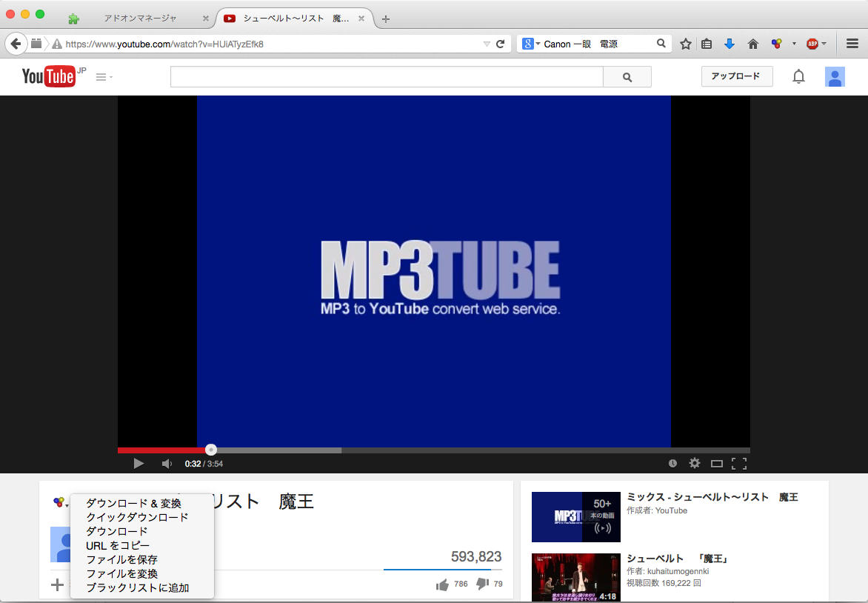Expand DownloadHelper toolbar dropdown arrow
Image resolution: width=868 pixels, height=603 pixels.
click(794, 44)
